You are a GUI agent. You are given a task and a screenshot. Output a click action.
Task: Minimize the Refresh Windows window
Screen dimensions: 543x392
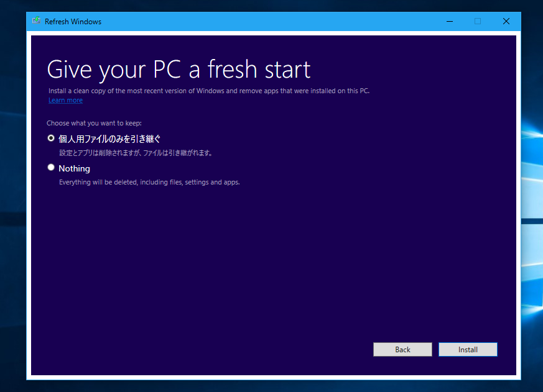coord(450,22)
